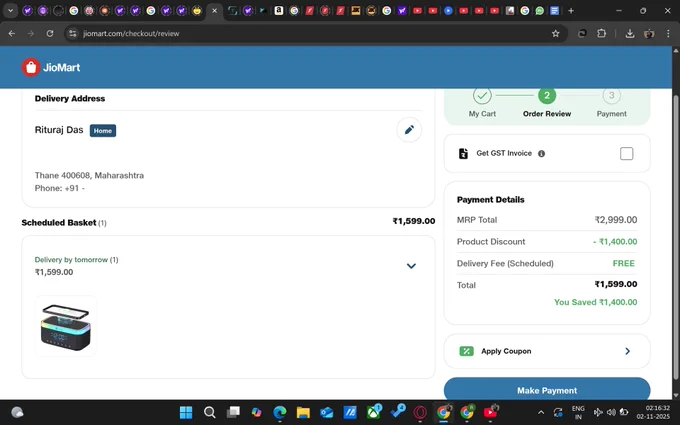Switch to the Amazon tab
The width and height of the screenshot is (680, 425).
(x=279, y=10)
